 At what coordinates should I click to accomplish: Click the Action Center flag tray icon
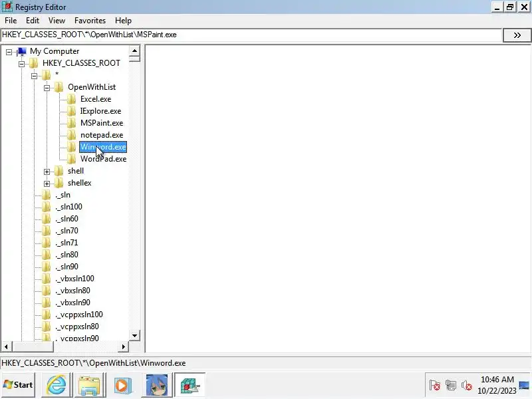[435, 386]
